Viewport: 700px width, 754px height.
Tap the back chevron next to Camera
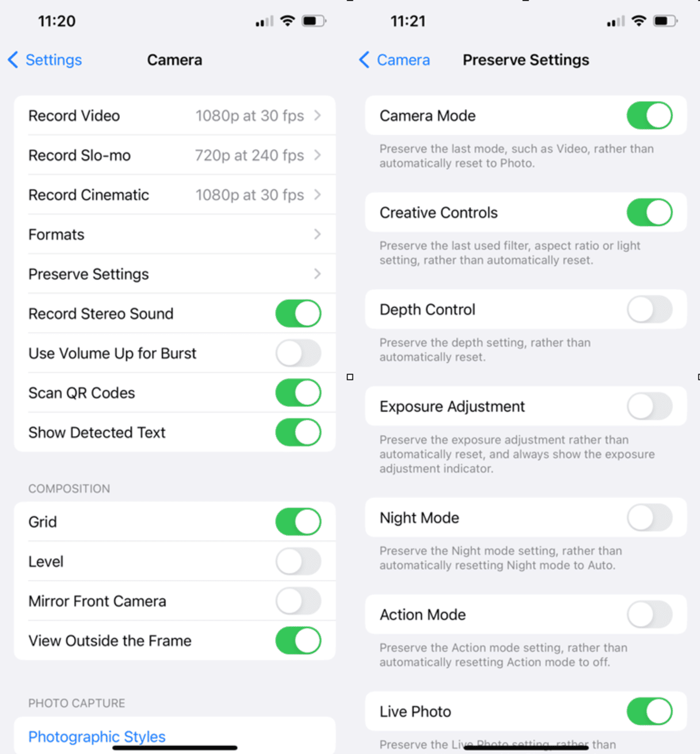tap(364, 60)
